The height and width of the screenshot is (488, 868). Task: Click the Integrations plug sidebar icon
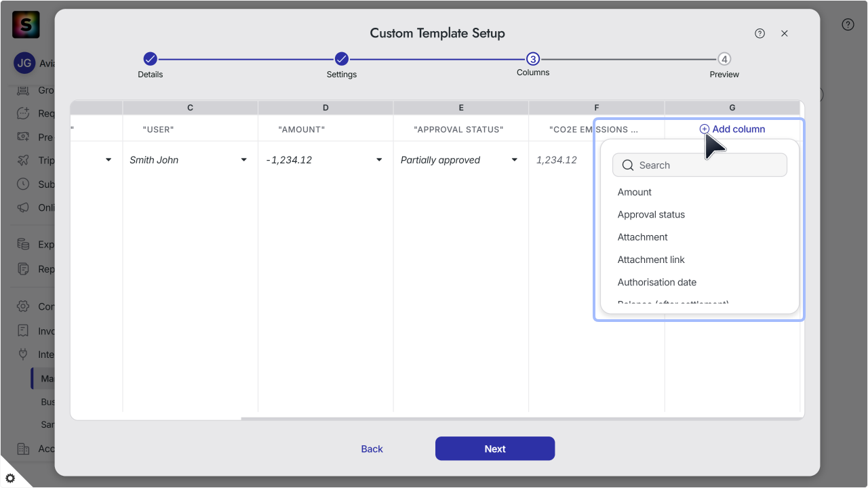(23, 354)
